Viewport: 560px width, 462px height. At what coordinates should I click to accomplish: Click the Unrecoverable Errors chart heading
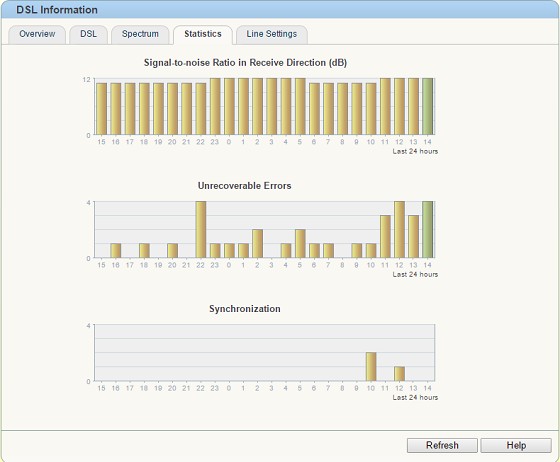(245, 186)
